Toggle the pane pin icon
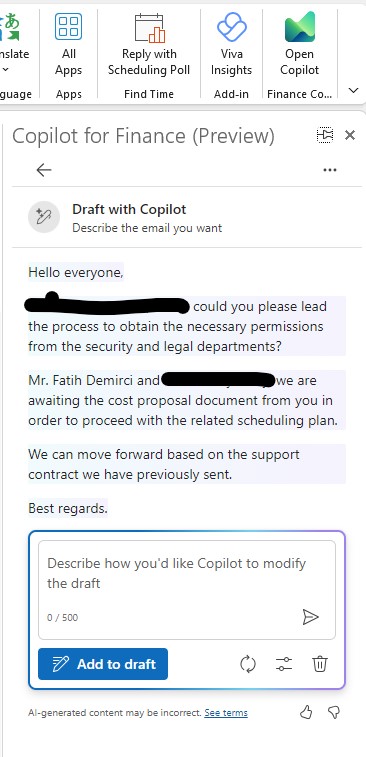 [x=325, y=136]
